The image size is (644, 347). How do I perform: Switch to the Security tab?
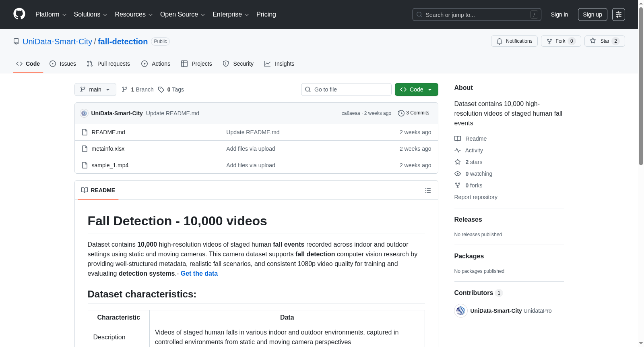(x=238, y=64)
